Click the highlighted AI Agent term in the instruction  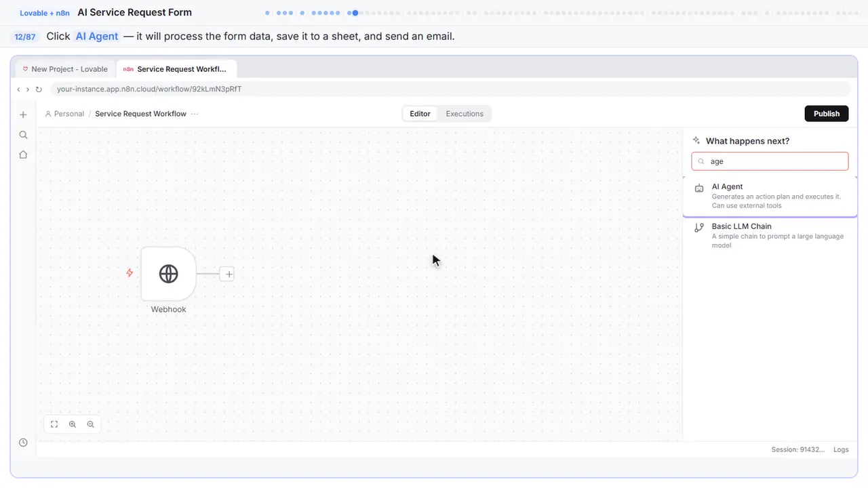coord(97,37)
